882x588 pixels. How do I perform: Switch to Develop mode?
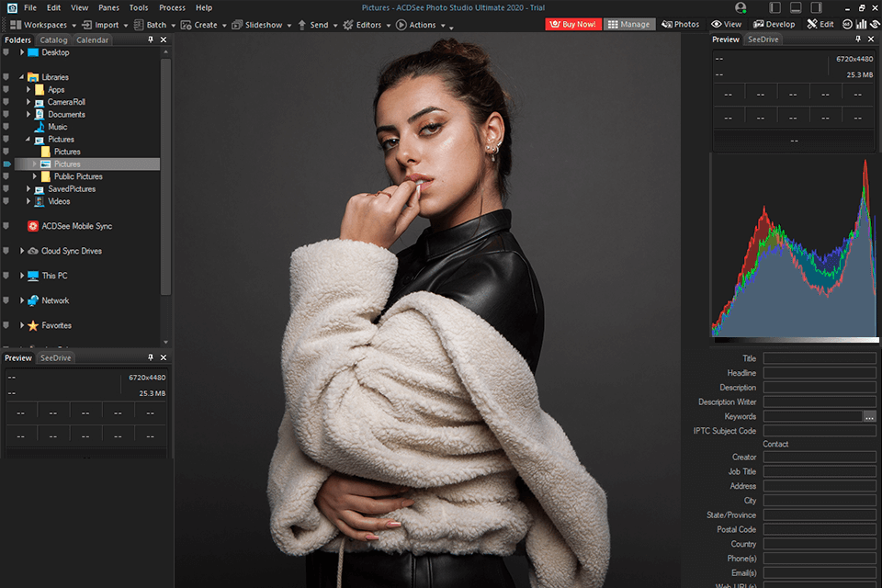click(774, 24)
